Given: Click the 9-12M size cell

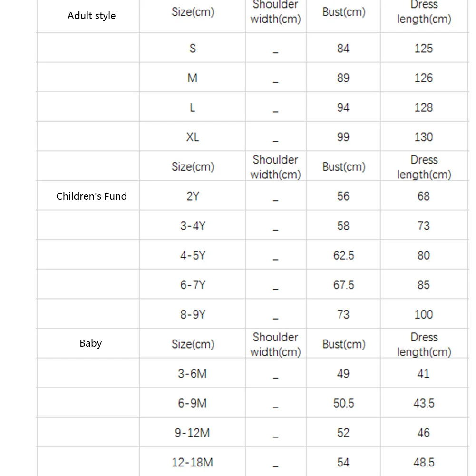Looking at the screenshot, I should tap(193, 433).
